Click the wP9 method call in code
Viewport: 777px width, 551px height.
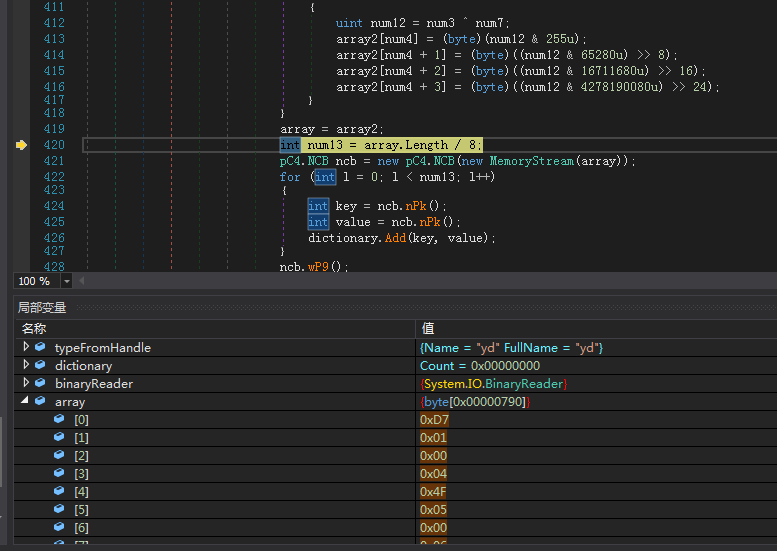(x=318, y=267)
